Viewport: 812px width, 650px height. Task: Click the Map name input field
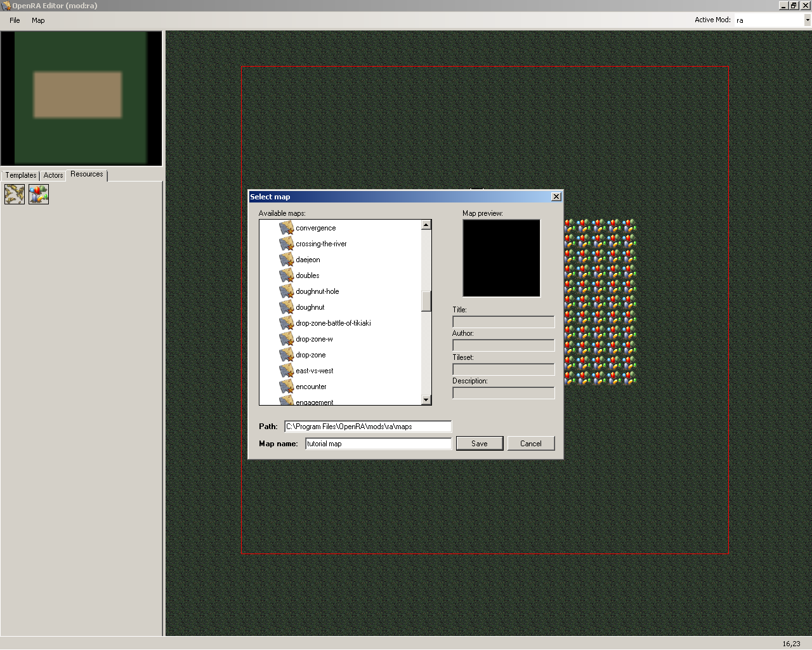point(379,444)
